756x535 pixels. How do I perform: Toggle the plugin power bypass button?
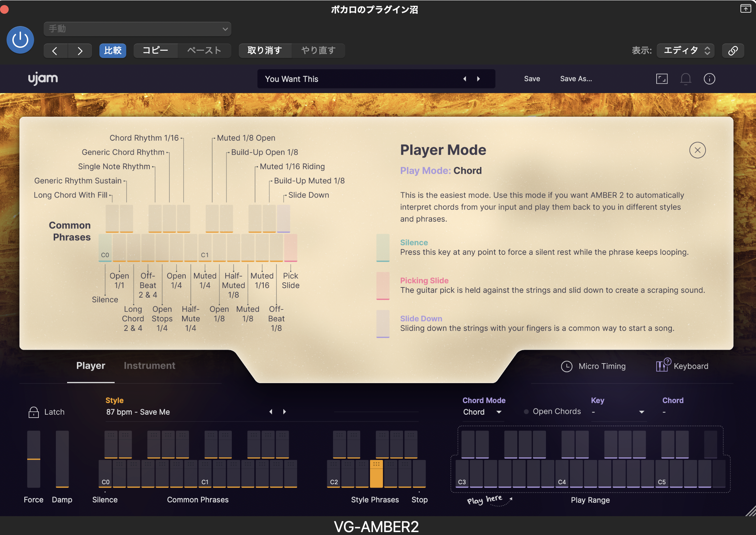tap(20, 40)
